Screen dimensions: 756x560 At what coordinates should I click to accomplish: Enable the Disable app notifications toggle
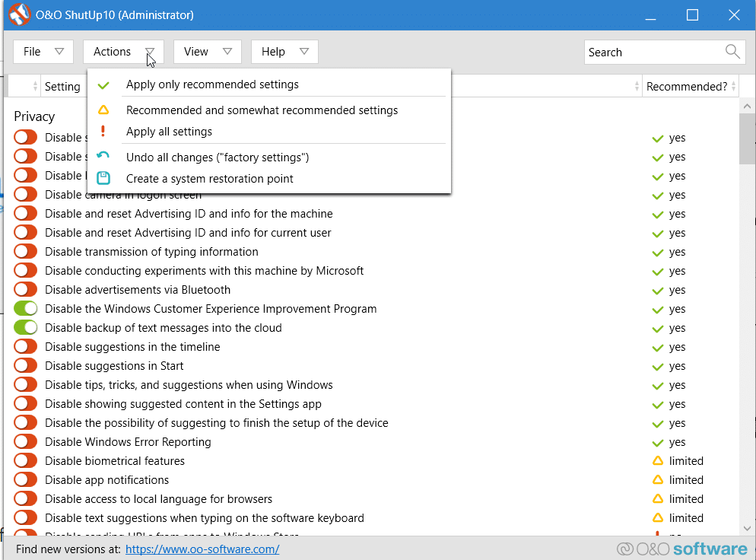(24, 480)
